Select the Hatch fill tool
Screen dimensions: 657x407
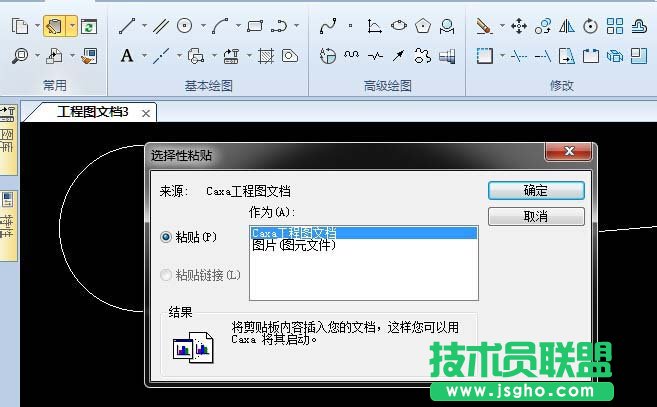[x=266, y=56]
